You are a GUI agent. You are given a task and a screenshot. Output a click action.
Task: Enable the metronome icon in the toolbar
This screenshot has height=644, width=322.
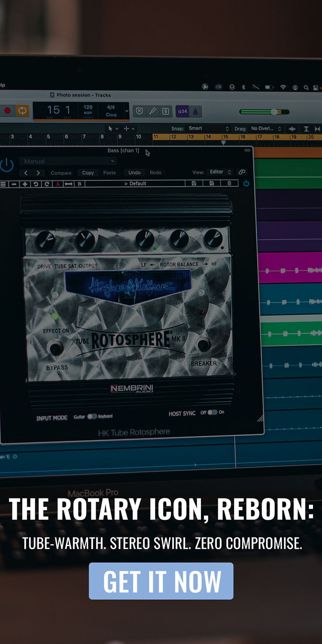tap(195, 111)
